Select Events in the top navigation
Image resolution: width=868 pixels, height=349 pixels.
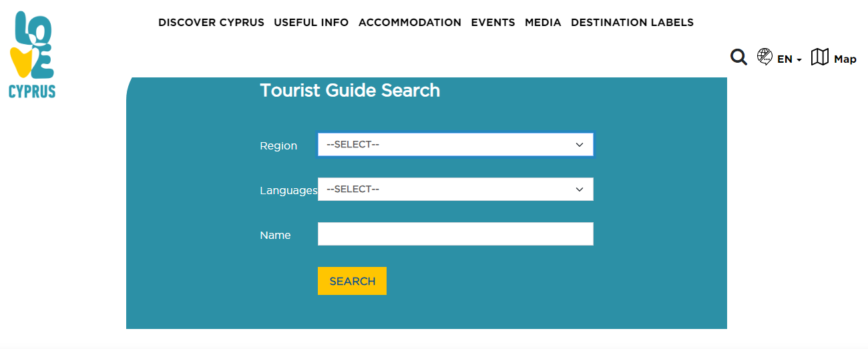coord(493,23)
